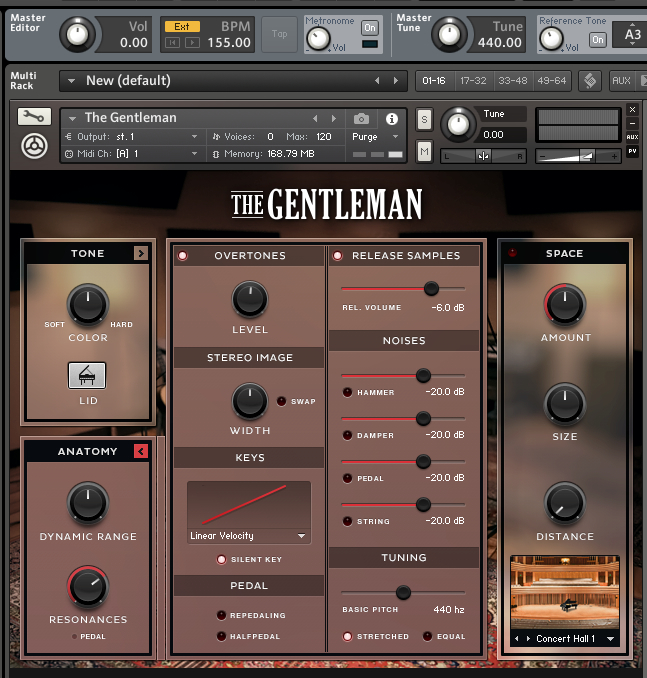Image resolution: width=647 pixels, height=678 pixels.
Task: Toggle Pedal resonances LED under Resonances
Action: [74, 636]
